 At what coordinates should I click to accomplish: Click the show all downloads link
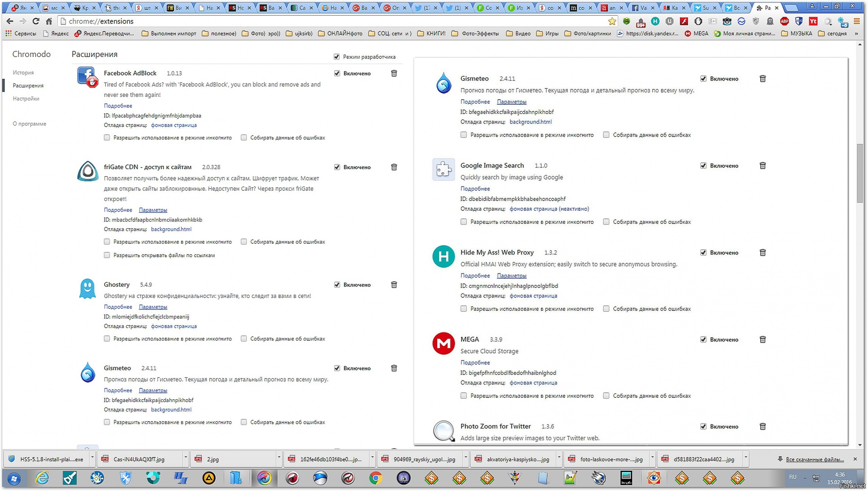coord(814,459)
